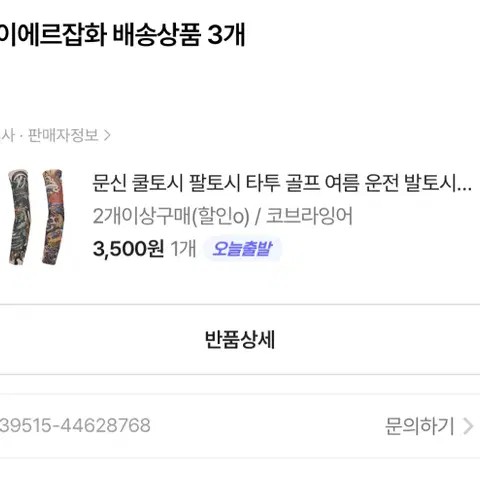Click the 코브라잉어 option name
This screenshot has width=480, height=480.
[309, 216]
